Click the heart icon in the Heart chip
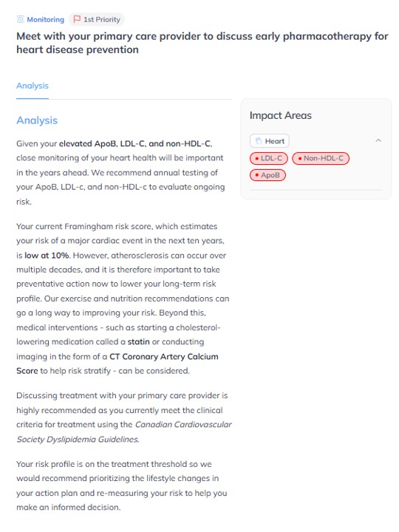 [x=259, y=141]
